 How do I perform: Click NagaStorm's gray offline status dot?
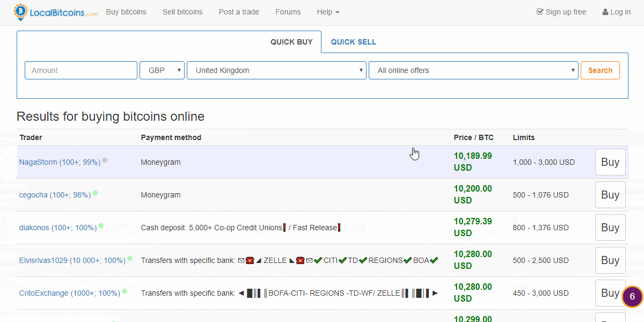[x=105, y=160]
